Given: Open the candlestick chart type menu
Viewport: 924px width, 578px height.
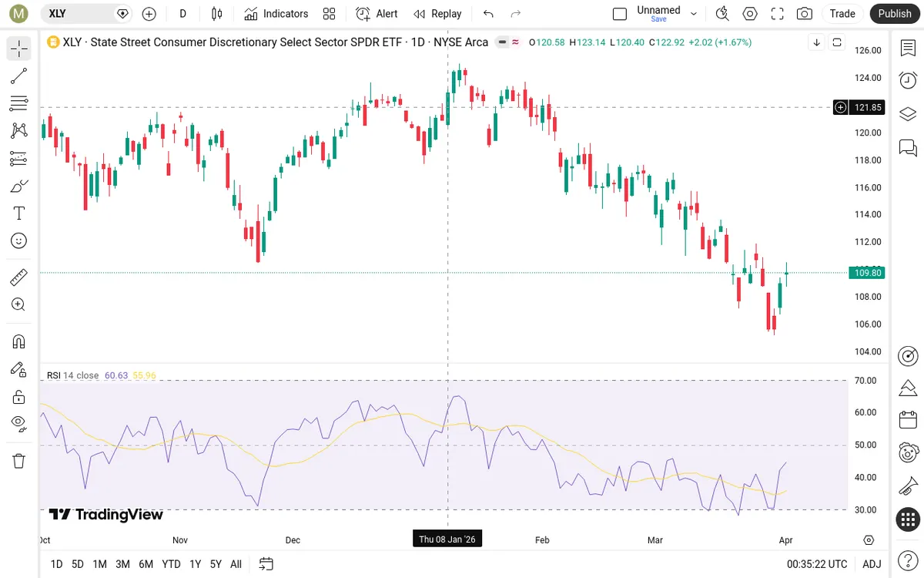Looking at the screenshot, I should point(217,14).
